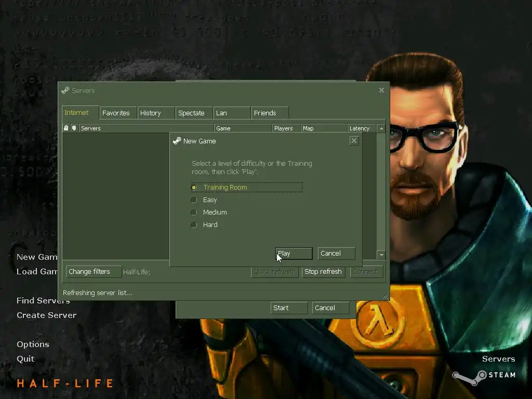This screenshot has width=532, height=399.
Task: Sort by Latency column header
Action: pos(362,128)
